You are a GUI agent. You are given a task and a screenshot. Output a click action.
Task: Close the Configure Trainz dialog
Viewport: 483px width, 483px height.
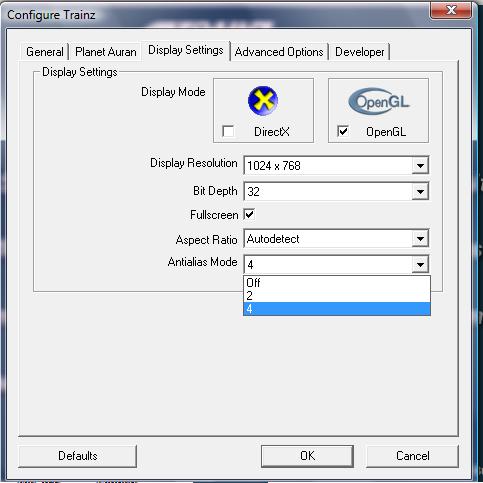[x=451, y=10]
